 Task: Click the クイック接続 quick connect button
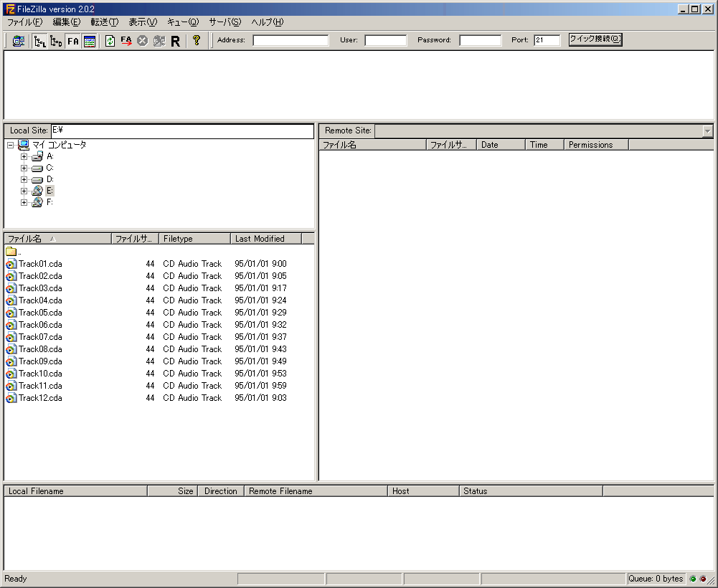tap(595, 39)
